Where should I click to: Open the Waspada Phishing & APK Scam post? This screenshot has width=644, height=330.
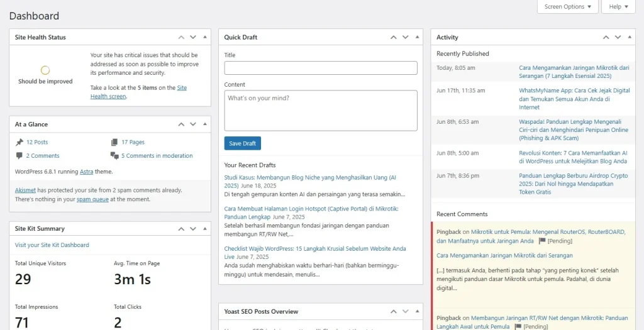[x=574, y=129]
